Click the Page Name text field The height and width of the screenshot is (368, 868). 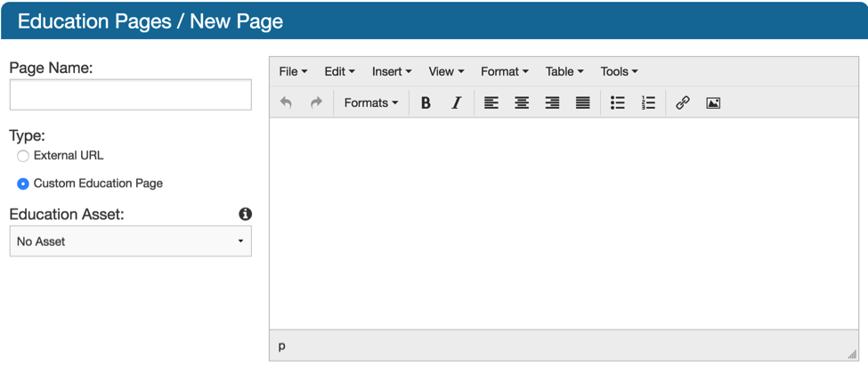pos(130,94)
